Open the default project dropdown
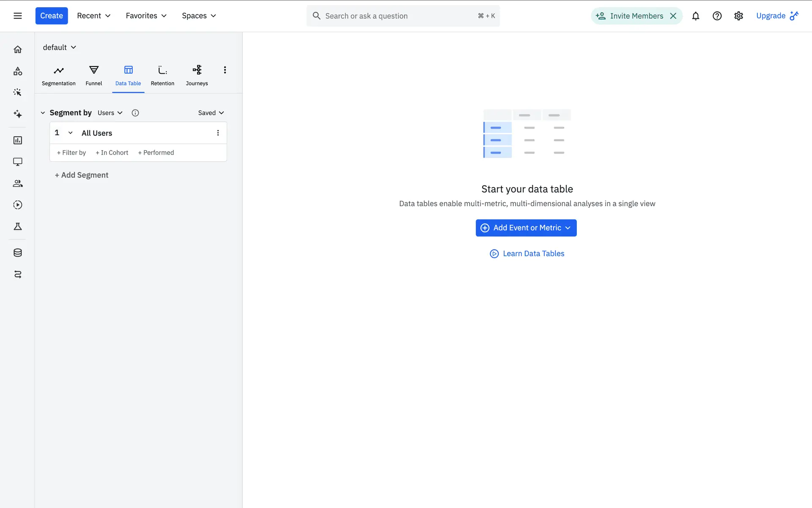This screenshot has width=812, height=508. 59,47
